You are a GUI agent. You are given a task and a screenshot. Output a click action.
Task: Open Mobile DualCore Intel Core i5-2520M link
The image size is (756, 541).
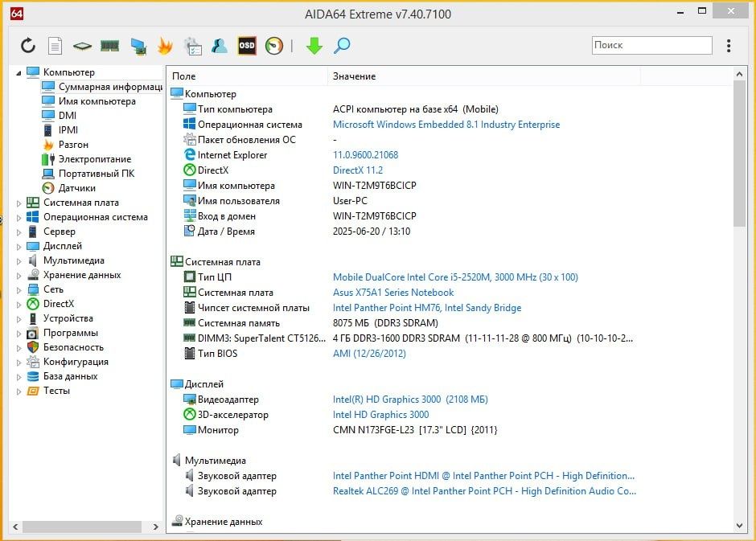coord(455,277)
